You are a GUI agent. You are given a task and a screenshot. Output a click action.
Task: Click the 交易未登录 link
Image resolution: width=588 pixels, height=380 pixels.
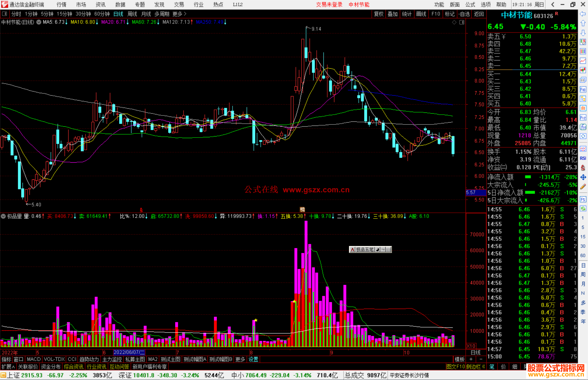coord(329,5)
